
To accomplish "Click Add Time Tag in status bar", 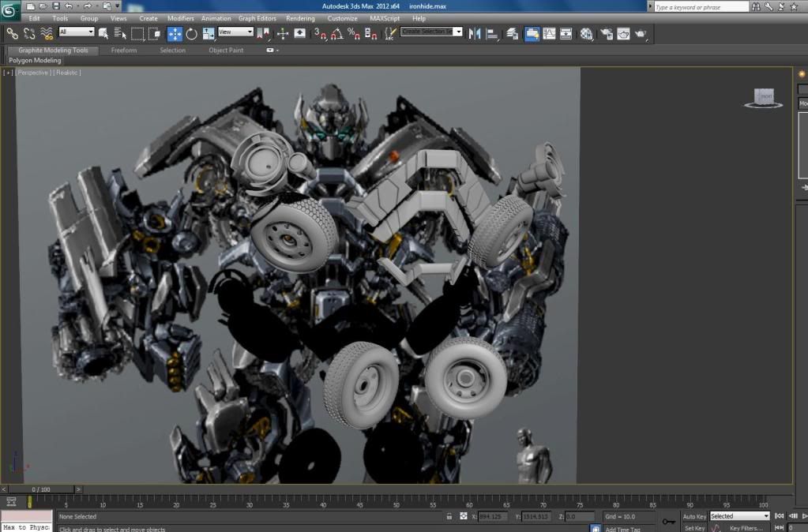I will [622, 529].
